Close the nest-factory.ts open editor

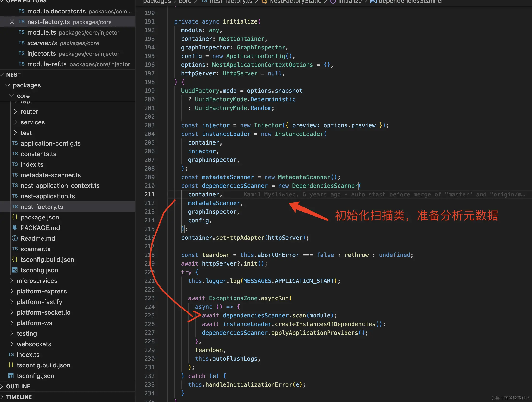(x=12, y=22)
